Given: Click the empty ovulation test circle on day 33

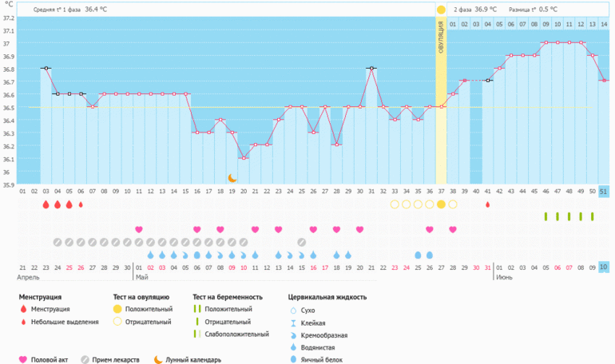Looking at the screenshot, I should pos(395,204).
